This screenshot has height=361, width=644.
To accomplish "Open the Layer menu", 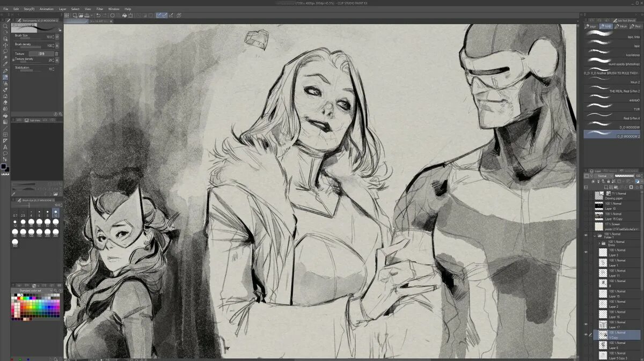I will coord(63,9).
